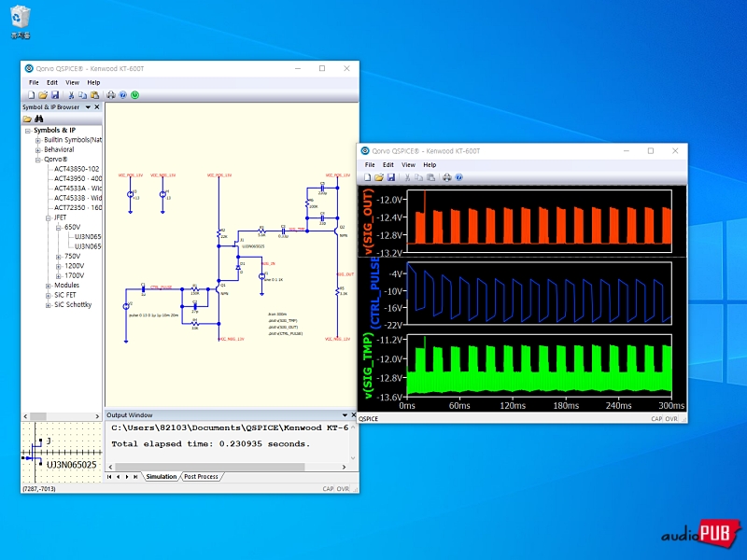Paste clipboard using schematic toolbar icon
The height and width of the screenshot is (560, 747).
(x=94, y=95)
